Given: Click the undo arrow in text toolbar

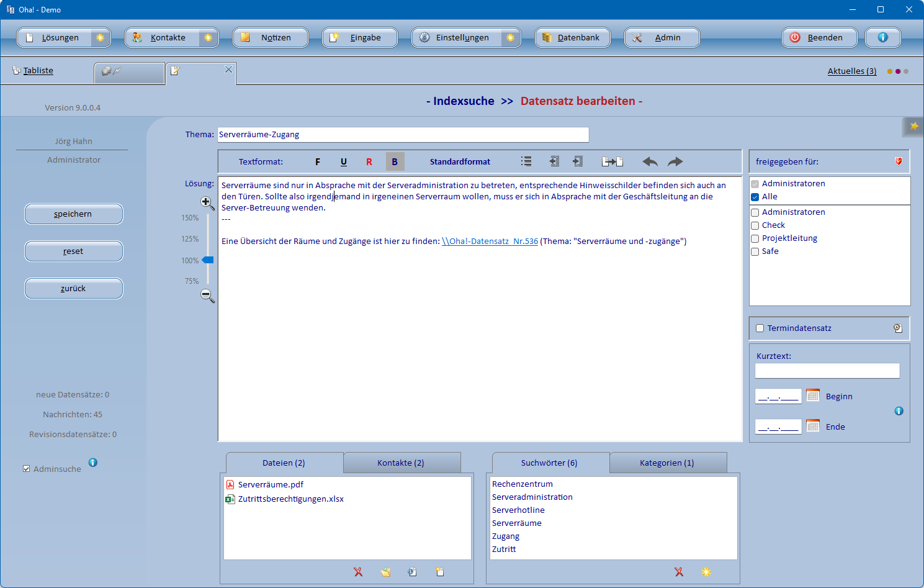Looking at the screenshot, I should pos(650,161).
